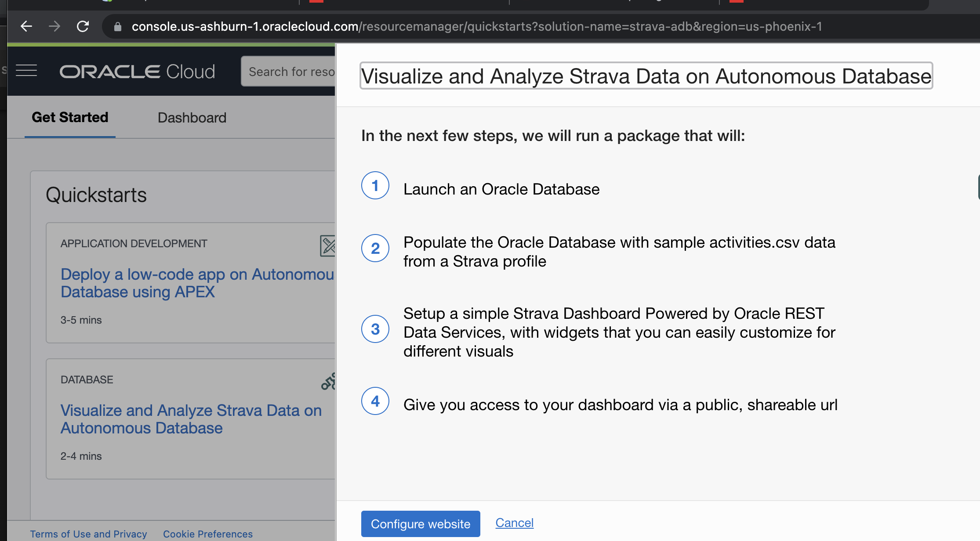Select the heading In the next few steps
Image resolution: width=980 pixels, height=541 pixels.
click(553, 136)
